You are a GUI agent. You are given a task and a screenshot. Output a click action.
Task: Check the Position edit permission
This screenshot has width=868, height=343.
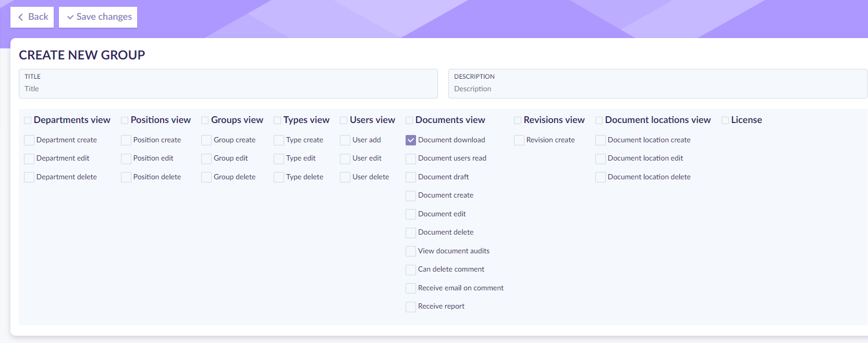coord(126,158)
